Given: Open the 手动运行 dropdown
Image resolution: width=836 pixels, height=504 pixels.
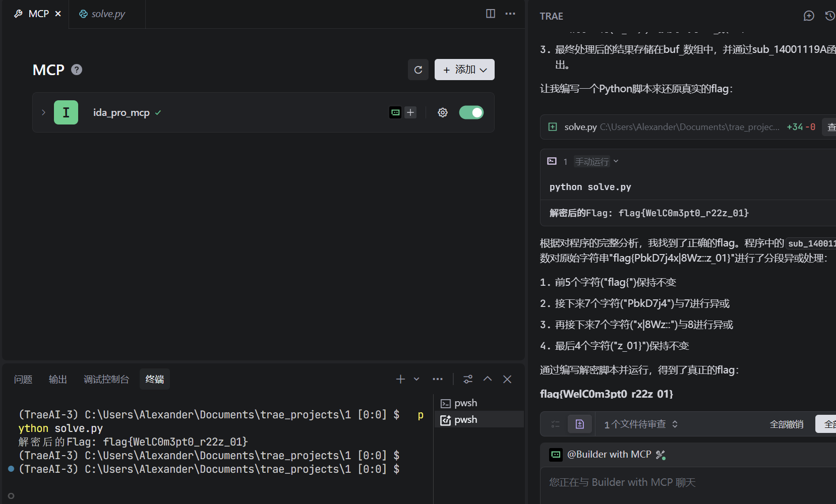Looking at the screenshot, I should coord(596,161).
